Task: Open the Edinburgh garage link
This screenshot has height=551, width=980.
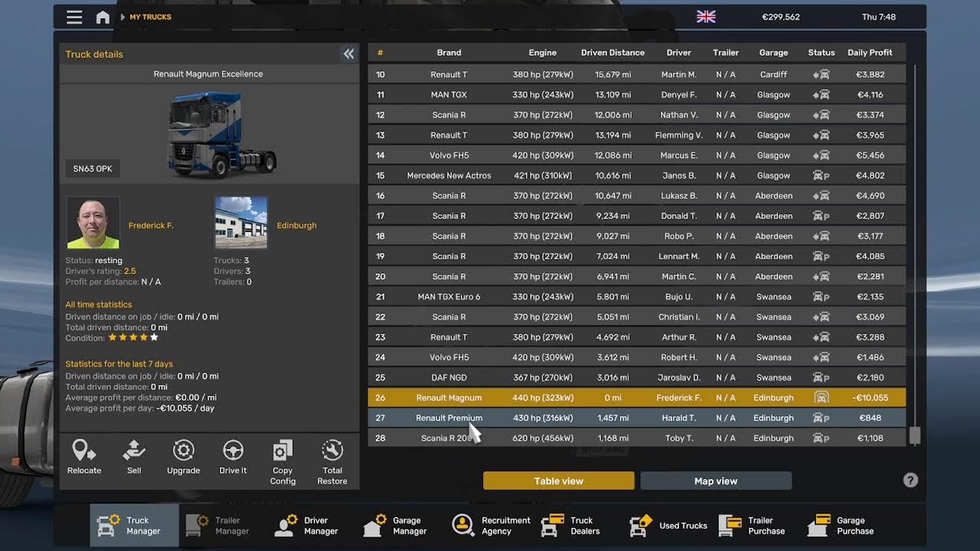Action: click(296, 226)
